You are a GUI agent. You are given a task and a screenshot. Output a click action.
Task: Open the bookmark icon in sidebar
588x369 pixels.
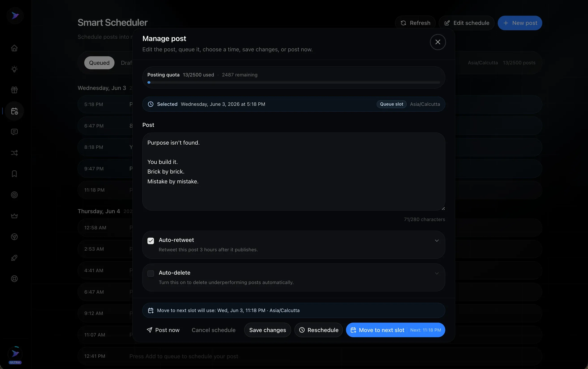pyautogui.click(x=14, y=174)
